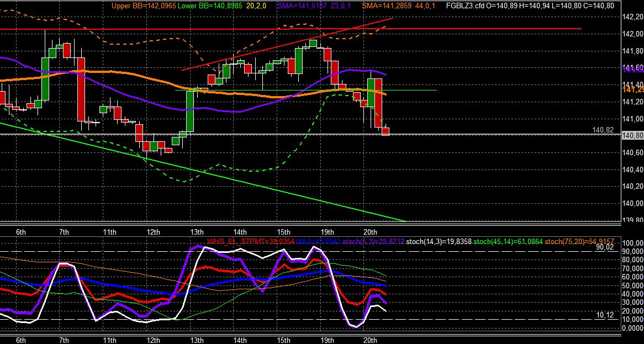This screenshot has height=344, width=644.
Task: Click the purple SMA value tag on price axis
Action: (633, 70)
